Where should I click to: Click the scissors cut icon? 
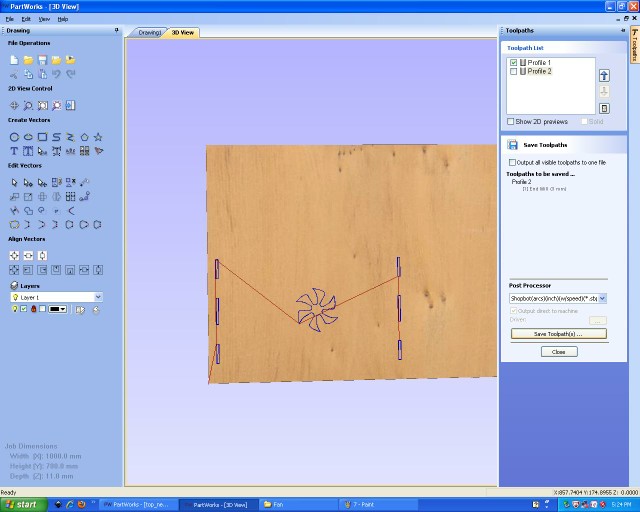[14, 74]
